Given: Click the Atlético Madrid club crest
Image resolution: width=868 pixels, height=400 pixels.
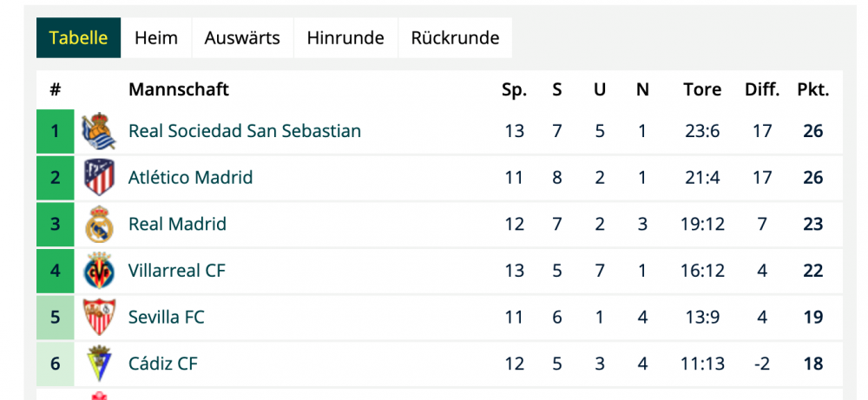Looking at the screenshot, I should coord(99,178).
